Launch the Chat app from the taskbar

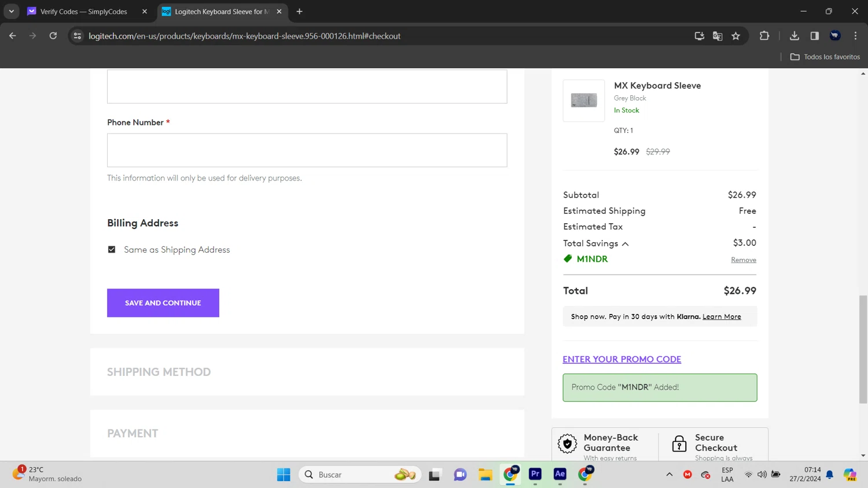460,475
